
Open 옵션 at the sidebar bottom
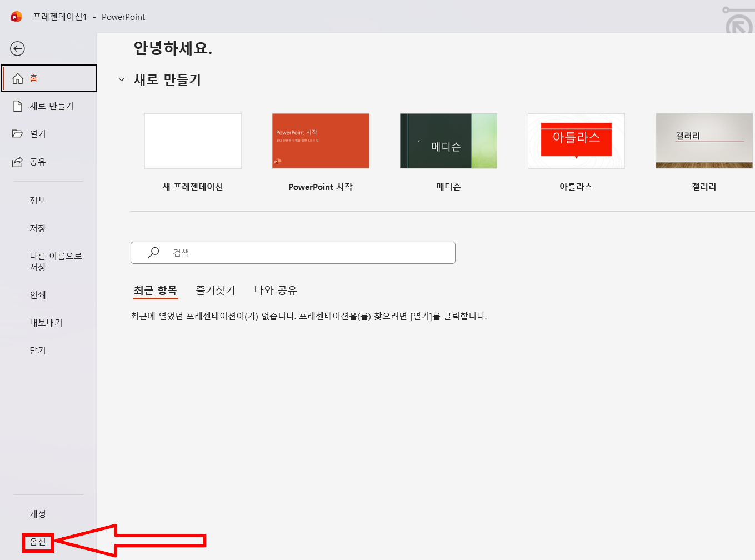[x=38, y=542]
